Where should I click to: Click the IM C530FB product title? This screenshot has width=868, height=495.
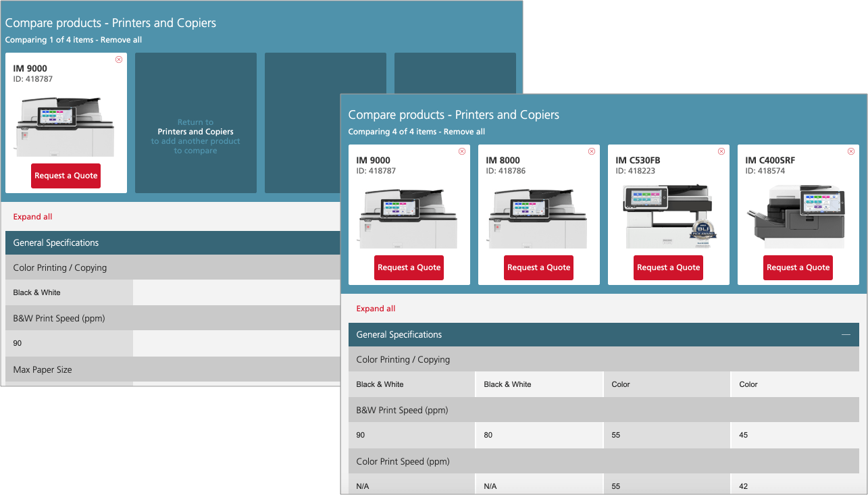638,160
